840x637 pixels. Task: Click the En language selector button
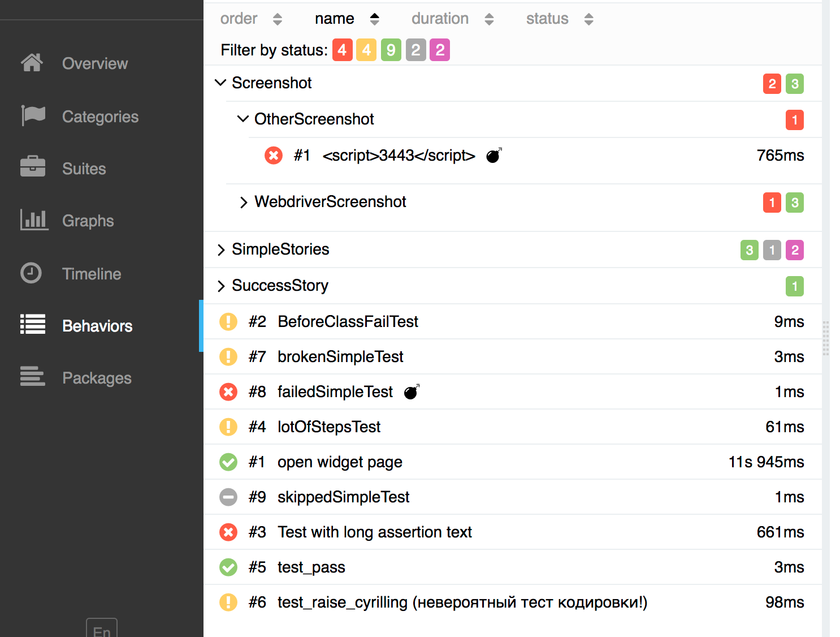[102, 629]
